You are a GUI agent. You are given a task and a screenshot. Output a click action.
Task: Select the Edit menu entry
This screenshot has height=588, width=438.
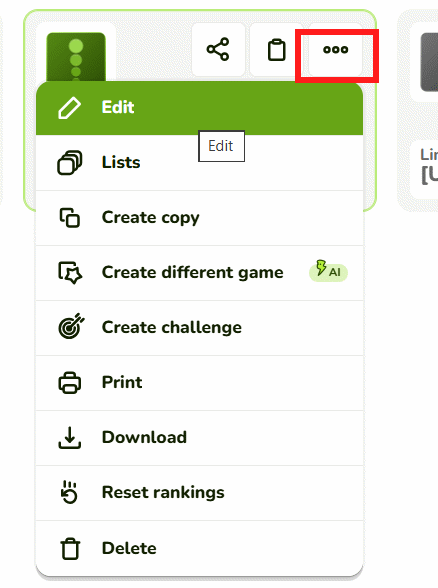click(x=200, y=108)
